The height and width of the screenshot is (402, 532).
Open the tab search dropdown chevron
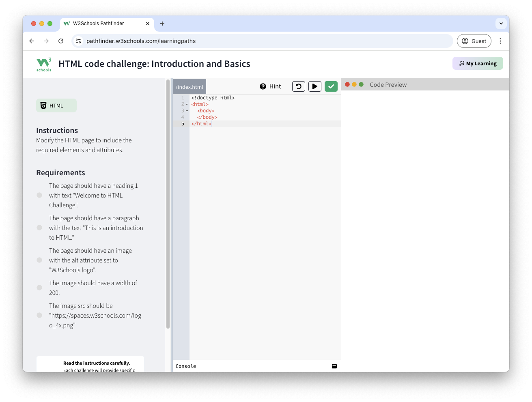501,24
